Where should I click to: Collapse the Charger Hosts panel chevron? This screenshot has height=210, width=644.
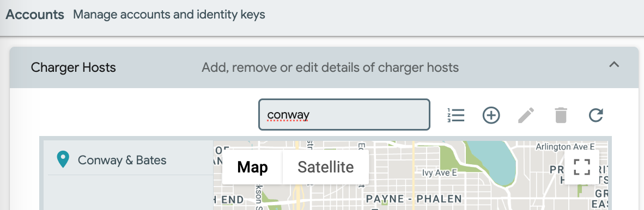[x=614, y=64]
